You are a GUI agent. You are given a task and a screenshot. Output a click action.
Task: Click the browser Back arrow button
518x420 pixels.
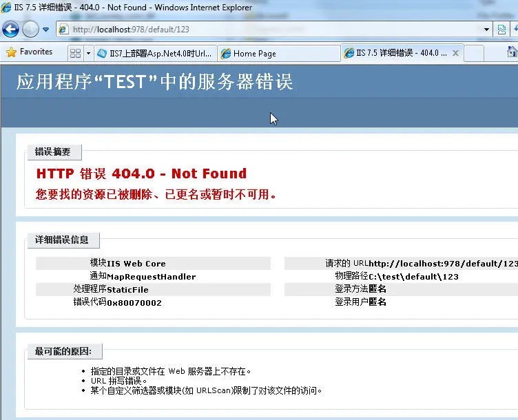10,30
